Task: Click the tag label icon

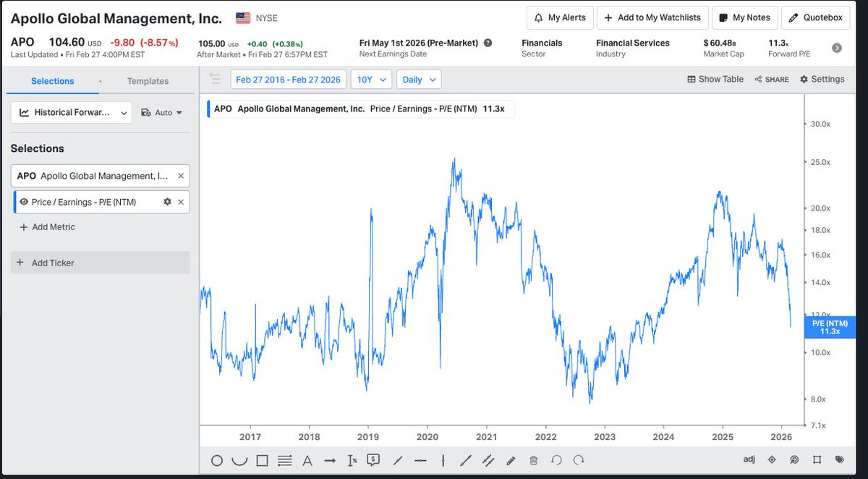Action: pyautogui.click(x=839, y=460)
